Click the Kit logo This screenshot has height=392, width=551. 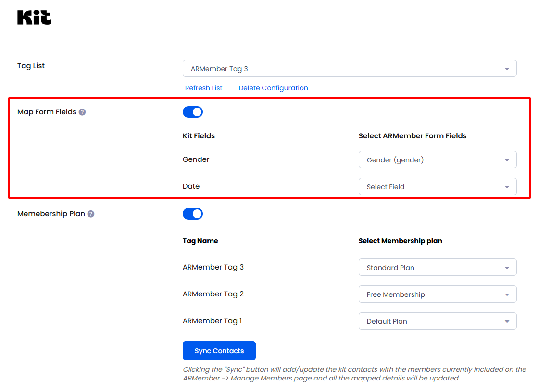point(35,17)
